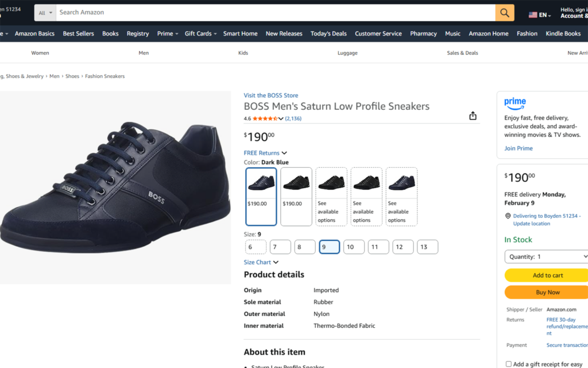Open Today's Deals in navigation bar

click(328, 33)
